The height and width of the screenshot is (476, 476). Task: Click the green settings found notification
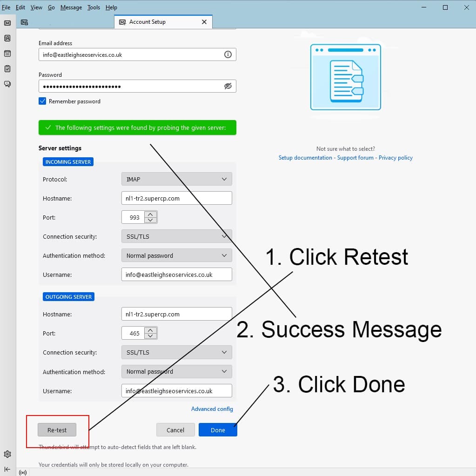click(x=137, y=127)
